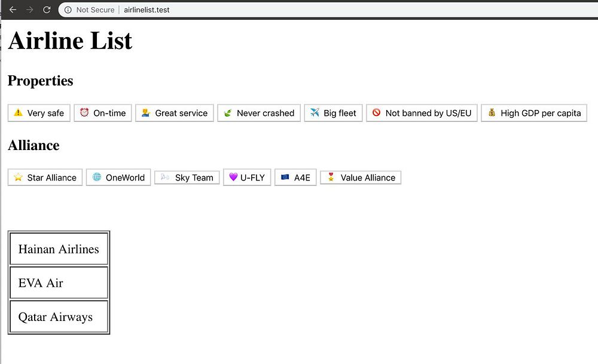Image resolution: width=598 pixels, height=364 pixels.
Task: Select the Qatar Airways row
Action: [59, 317]
